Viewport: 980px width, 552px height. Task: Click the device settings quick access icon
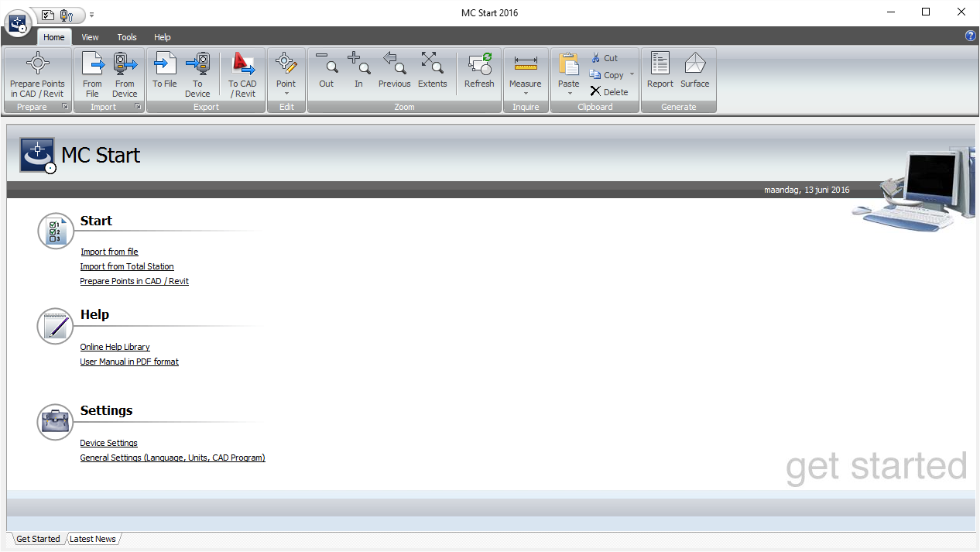tap(66, 15)
